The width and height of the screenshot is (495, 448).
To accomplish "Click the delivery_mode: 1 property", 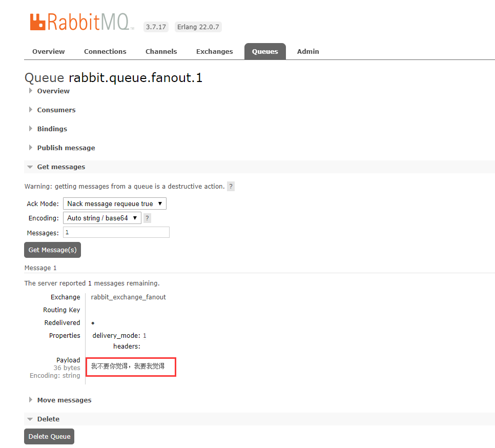I will (x=119, y=336).
